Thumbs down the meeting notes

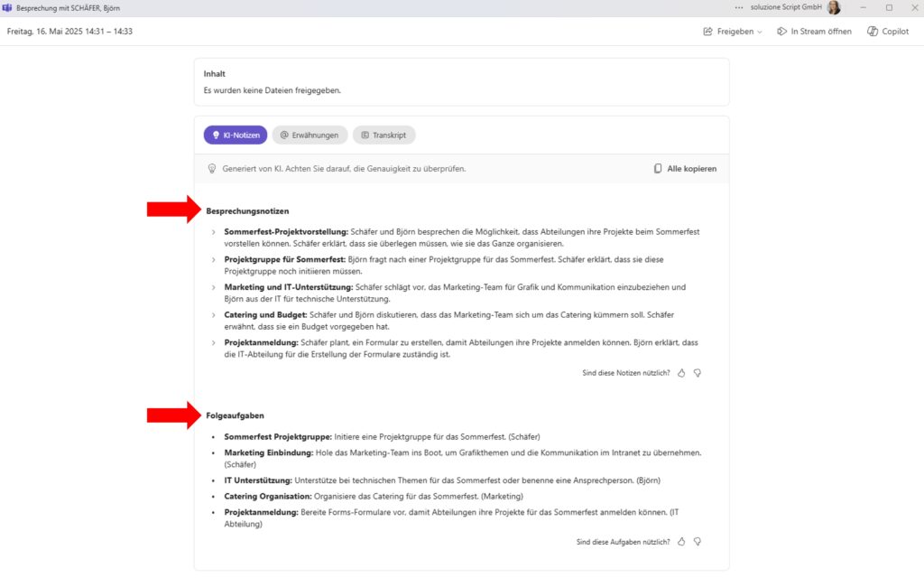[x=697, y=372]
